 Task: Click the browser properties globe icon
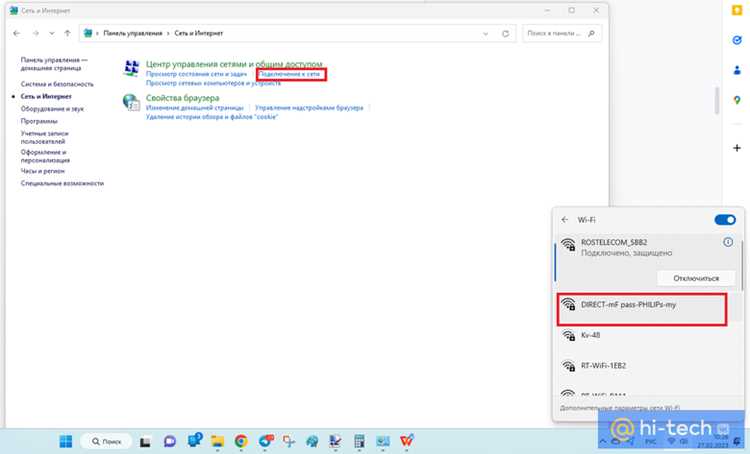pos(131,102)
